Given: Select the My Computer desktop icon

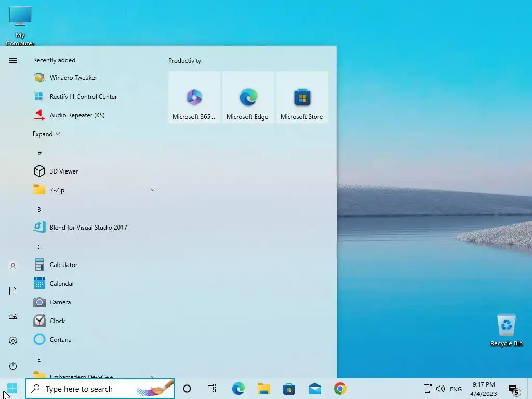Looking at the screenshot, I should 20,26.
